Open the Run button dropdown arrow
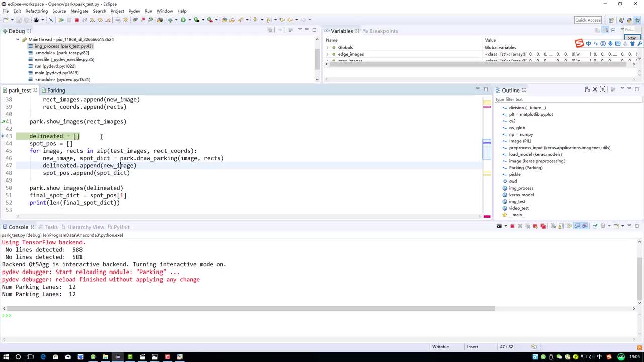 [x=189, y=20]
